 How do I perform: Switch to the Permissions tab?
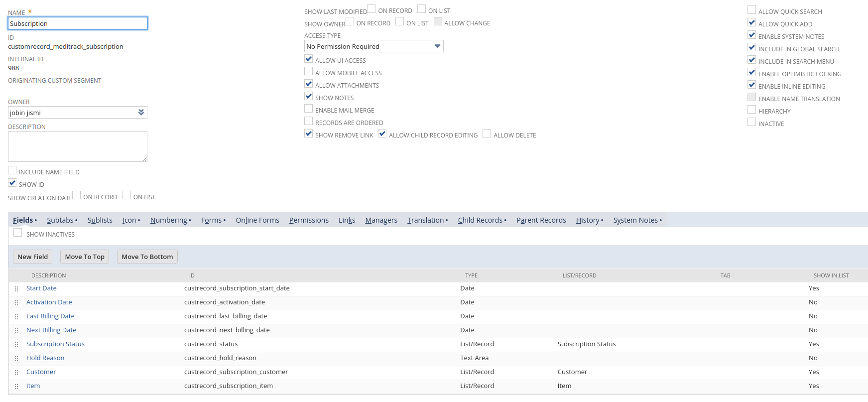pyautogui.click(x=309, y=220)
